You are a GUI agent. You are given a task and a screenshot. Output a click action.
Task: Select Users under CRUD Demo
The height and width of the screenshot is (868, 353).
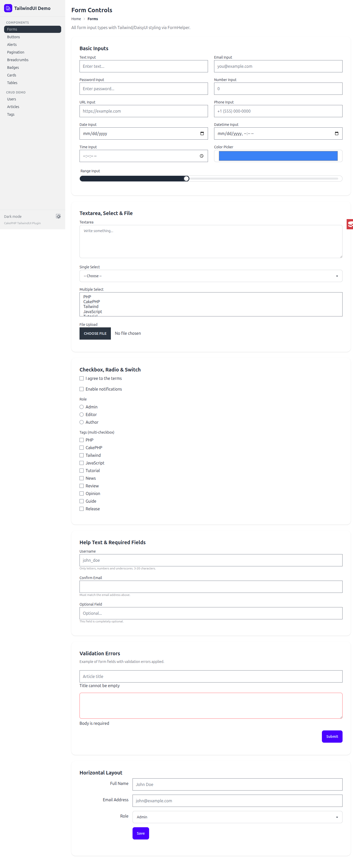[11, 99]
